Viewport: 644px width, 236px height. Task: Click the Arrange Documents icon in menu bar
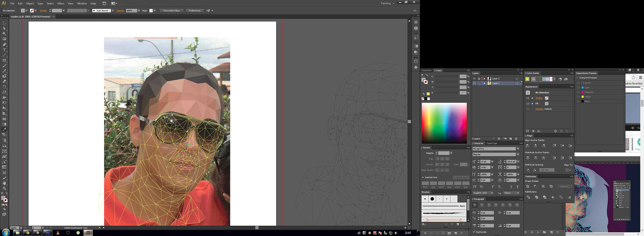(x=114, y=3)
